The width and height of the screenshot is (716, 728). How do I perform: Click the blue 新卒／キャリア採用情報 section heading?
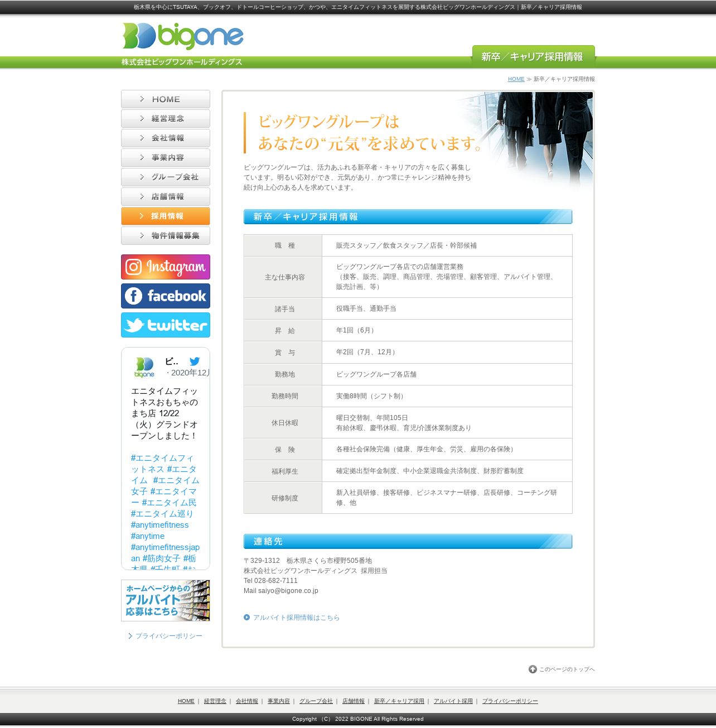point(408,216)
